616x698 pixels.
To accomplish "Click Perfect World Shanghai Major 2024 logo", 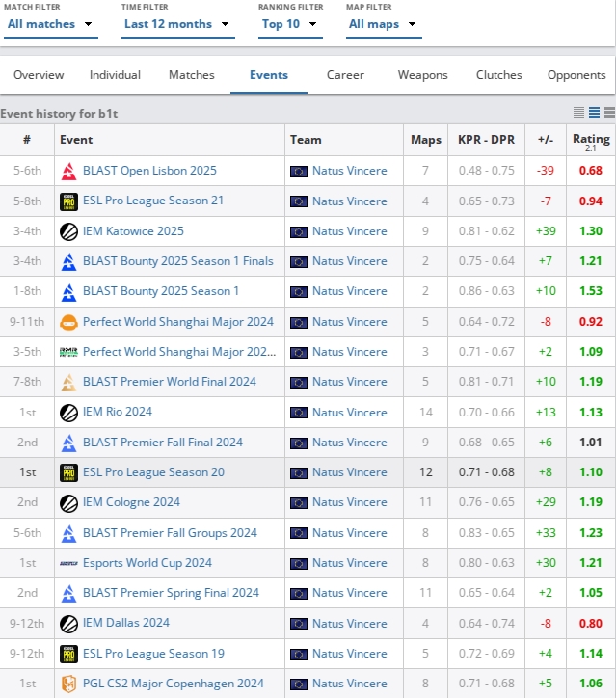I will coord(68,322).
